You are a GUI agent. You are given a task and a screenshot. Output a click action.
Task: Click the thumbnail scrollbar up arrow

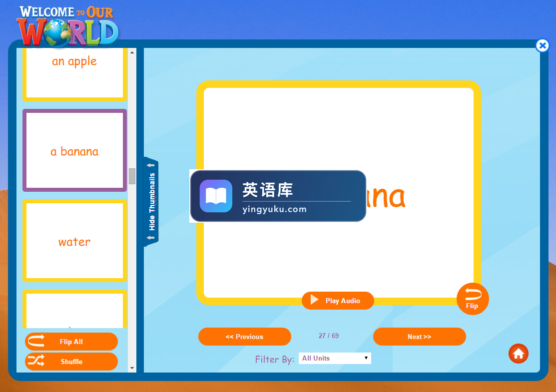(x=132, y=52)
